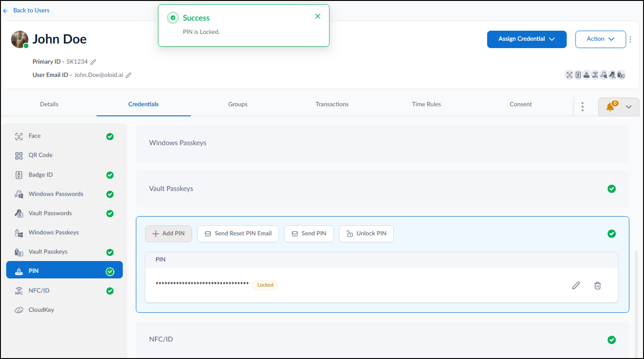The height and width of the screenshot is (359, 644).
Task: Select Vault Passkeys in the sidebar
Action: coord(64,252)
